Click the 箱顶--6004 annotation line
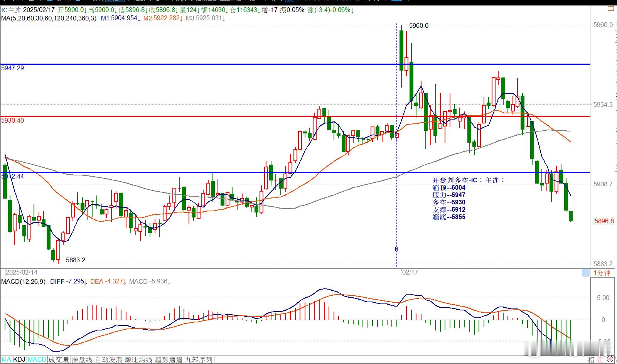 (x=449, y=188)
